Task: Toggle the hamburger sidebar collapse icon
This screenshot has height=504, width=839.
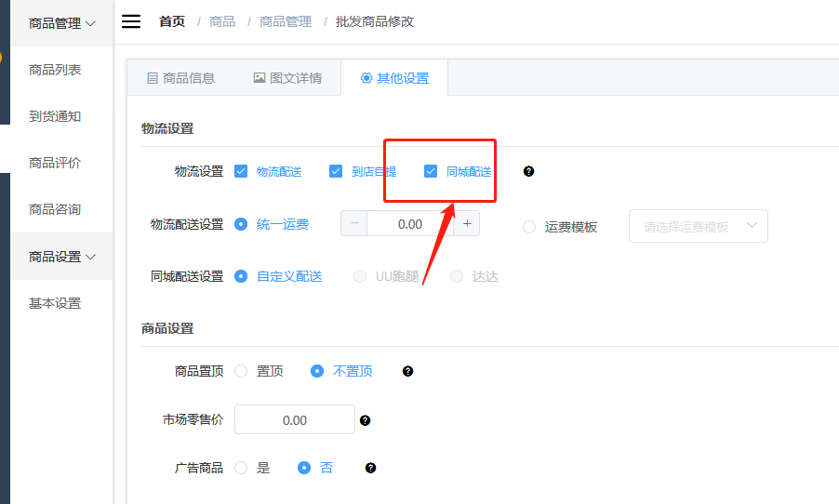Action: pos(131,21)
